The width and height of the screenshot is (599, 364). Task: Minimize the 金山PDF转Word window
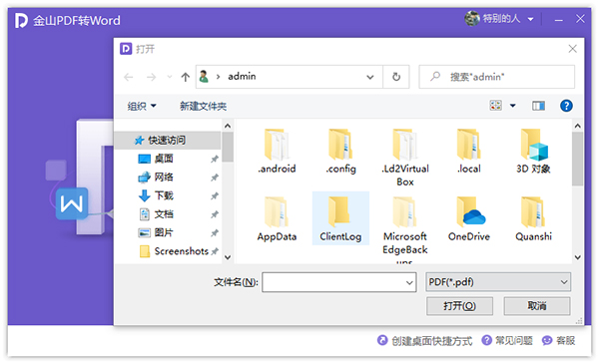coord(559,19)
